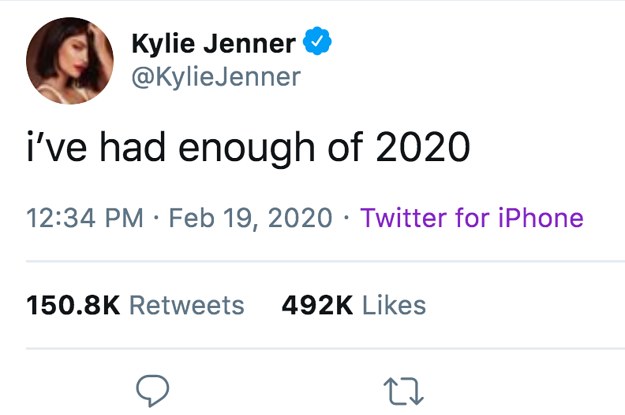Click the Feb 19, 2020 date

tap(250, 218)
